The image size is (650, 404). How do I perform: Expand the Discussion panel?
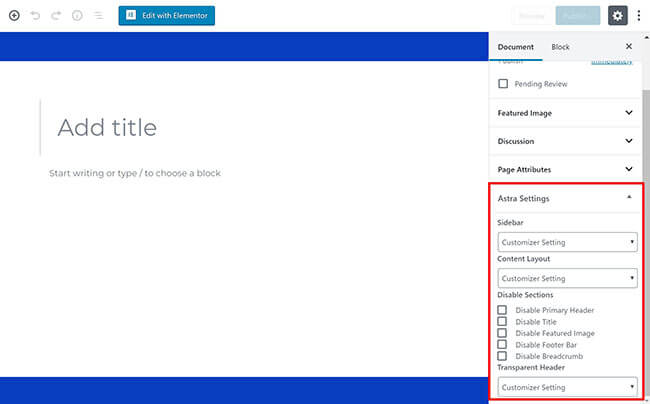[565, 141]
